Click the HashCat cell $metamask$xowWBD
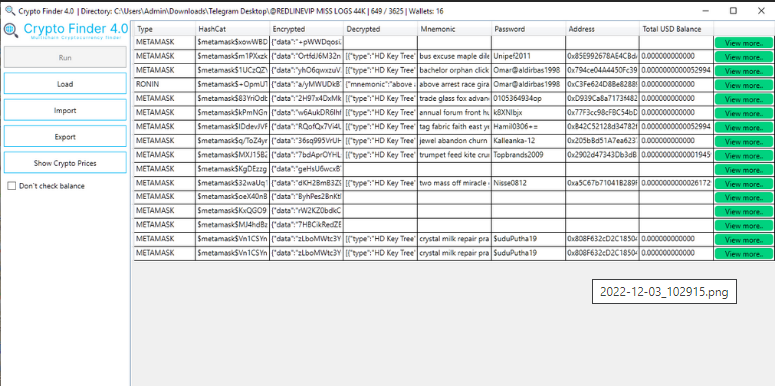This screenshot has height=386, width=775. (232, 43)
